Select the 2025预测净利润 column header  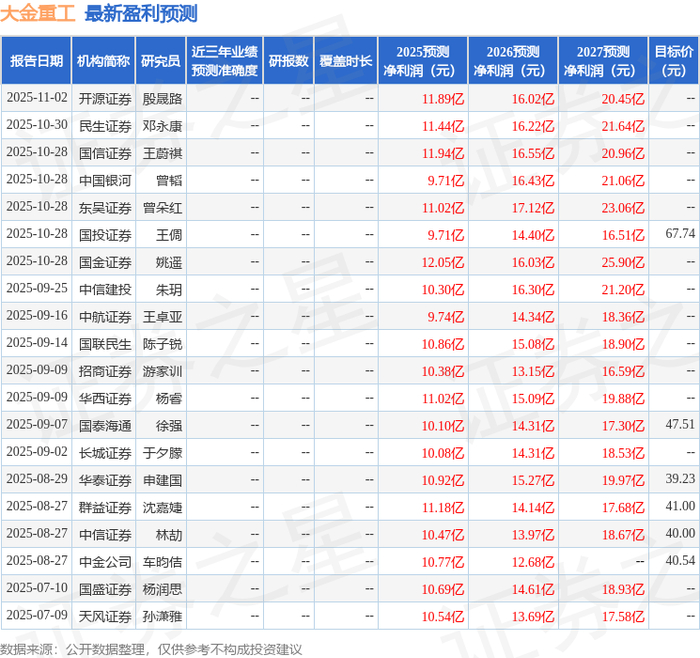423,61
